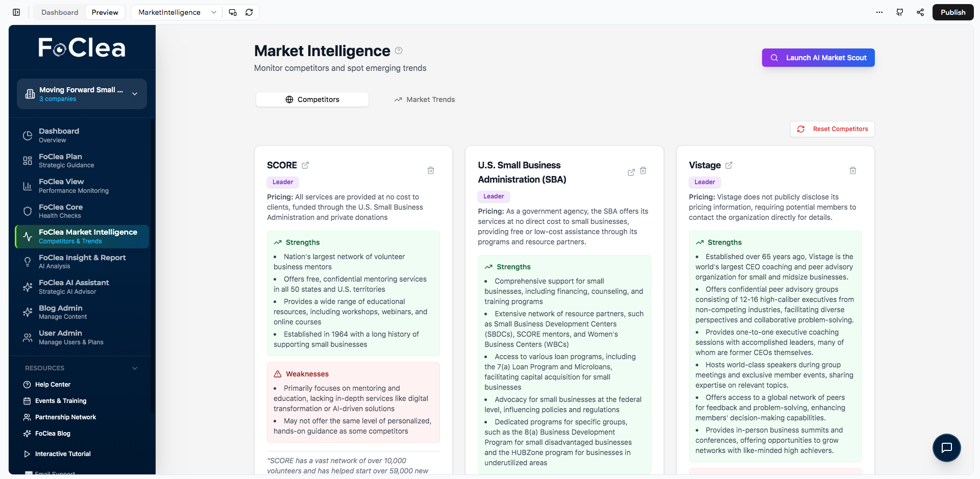Click the refresh icon in top toolbar

coord(249,12)
